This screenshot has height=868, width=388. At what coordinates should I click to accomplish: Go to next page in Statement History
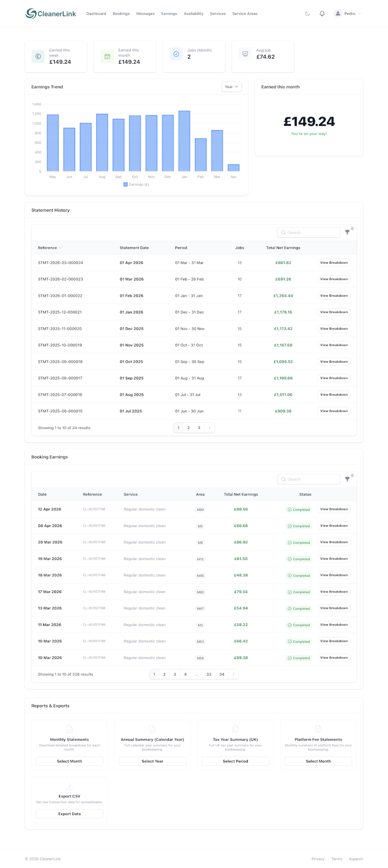(x=209, y=428)
